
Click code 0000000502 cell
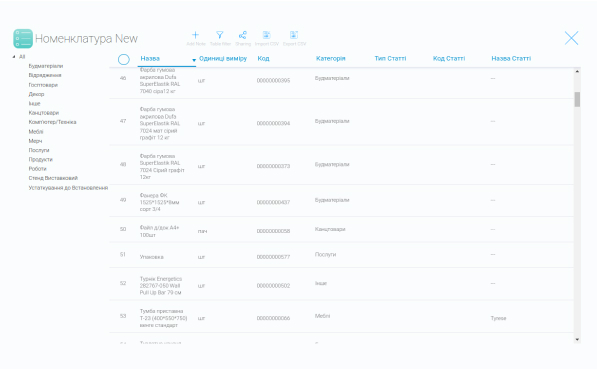pos(273,286)
